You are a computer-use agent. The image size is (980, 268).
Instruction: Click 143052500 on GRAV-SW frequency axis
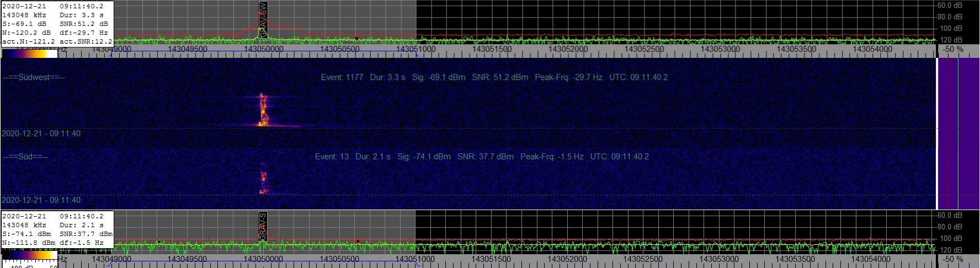645,50
